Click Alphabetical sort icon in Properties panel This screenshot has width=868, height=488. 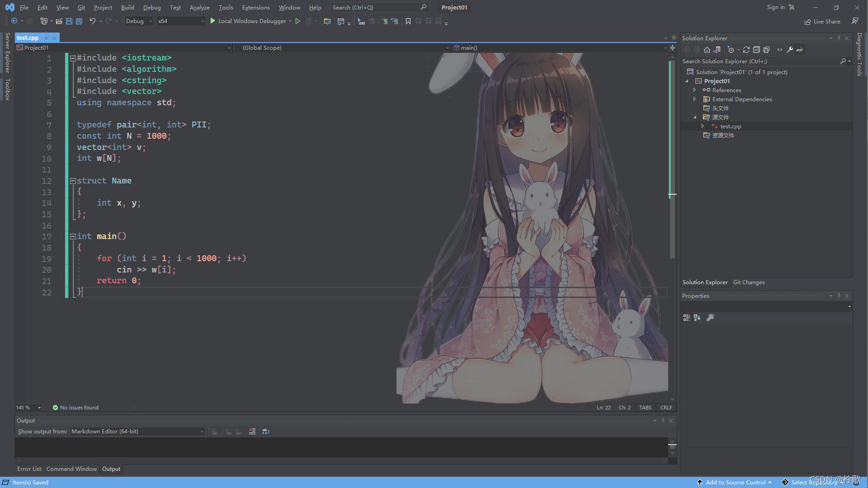pyautogui.click(x=697, y=318)
